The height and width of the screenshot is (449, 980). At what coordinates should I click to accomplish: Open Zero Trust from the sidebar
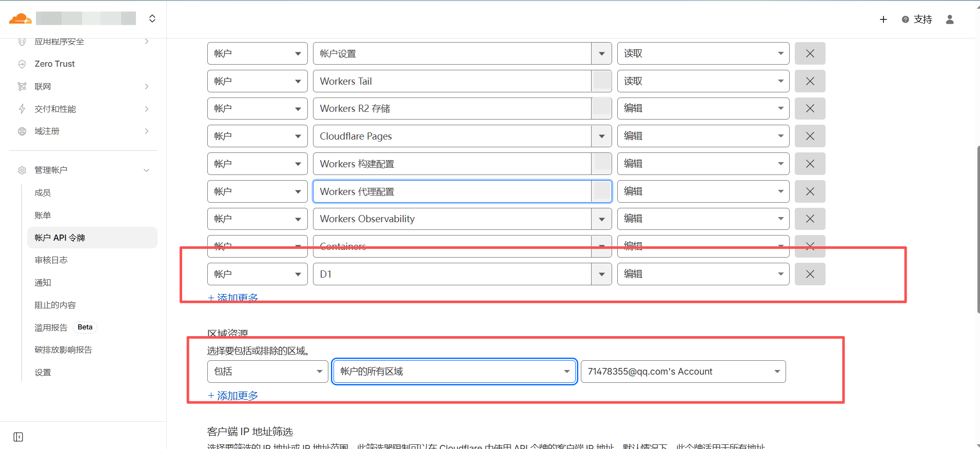coord(54,64)
